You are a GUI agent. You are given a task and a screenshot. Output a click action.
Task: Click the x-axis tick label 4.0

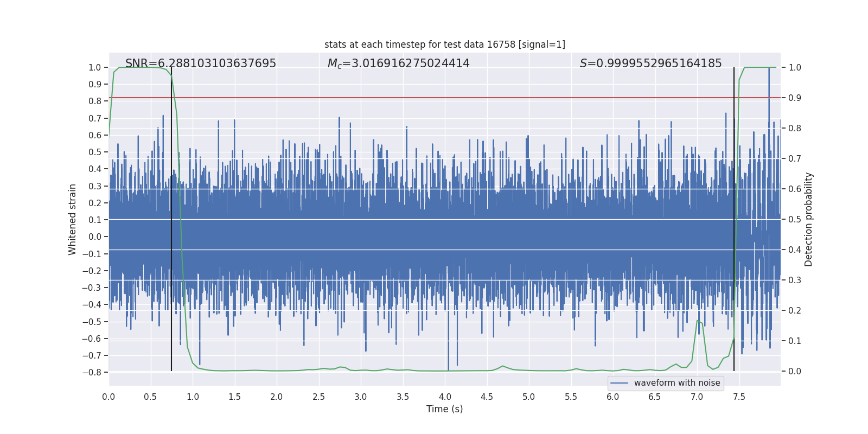coord(445,397)
